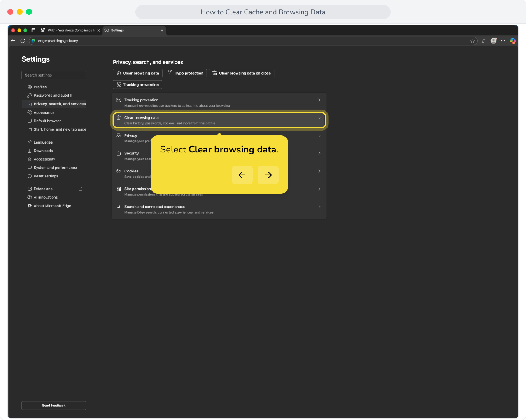526x420 pixels.
Task: Select Passwords and autofill in the sidebar
Action: point(53,96)
